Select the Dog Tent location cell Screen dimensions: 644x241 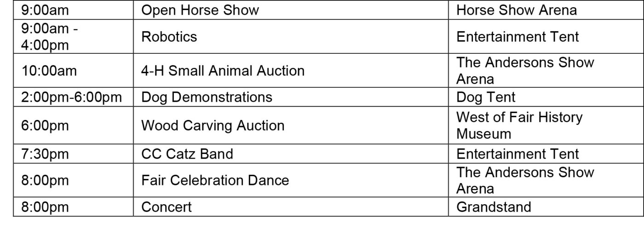pos(486,98)
